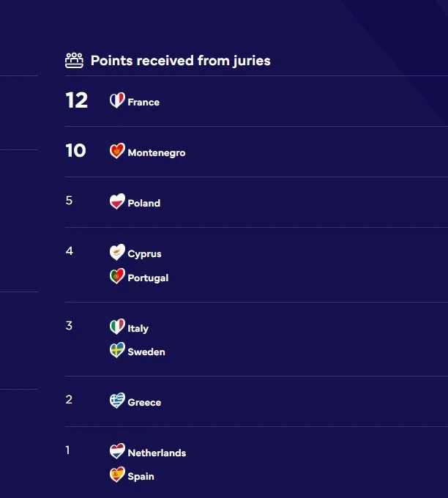Click the Netherlands heart flag icon
Screen dimensions: 448x498
point(117,450)
